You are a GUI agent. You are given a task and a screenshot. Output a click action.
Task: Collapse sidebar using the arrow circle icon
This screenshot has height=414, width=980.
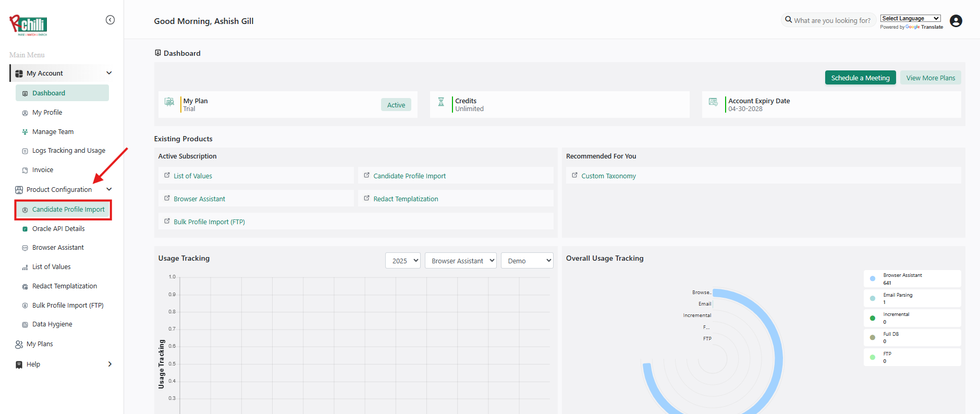(x=110, y=20)
